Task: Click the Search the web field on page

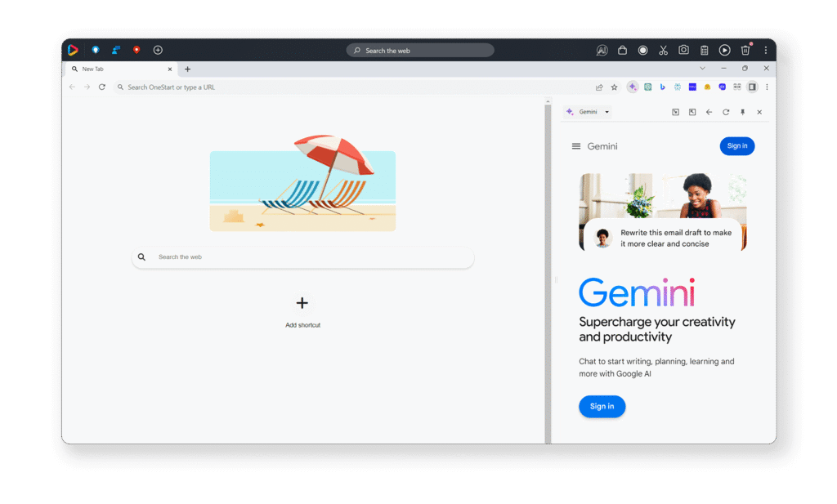Action: coord(302,257)
